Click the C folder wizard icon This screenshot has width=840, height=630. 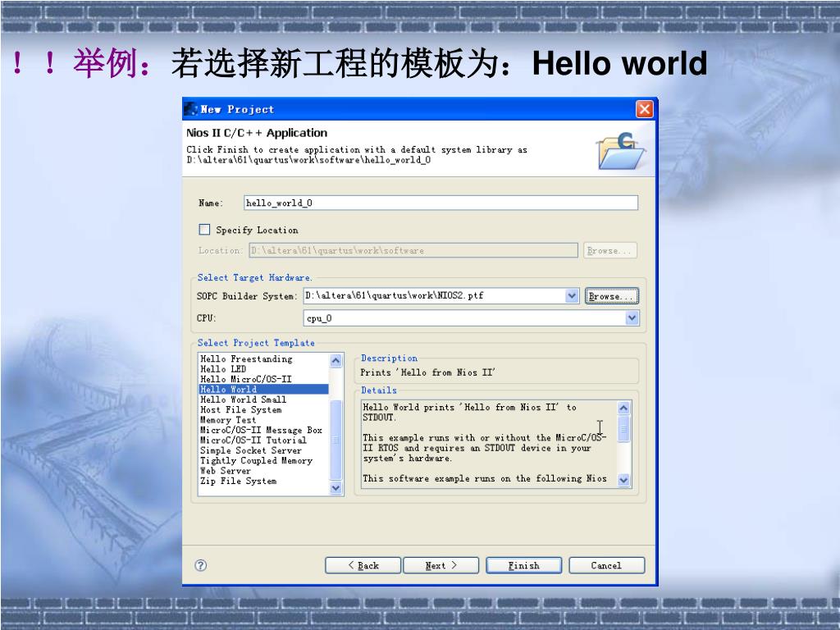620,151
